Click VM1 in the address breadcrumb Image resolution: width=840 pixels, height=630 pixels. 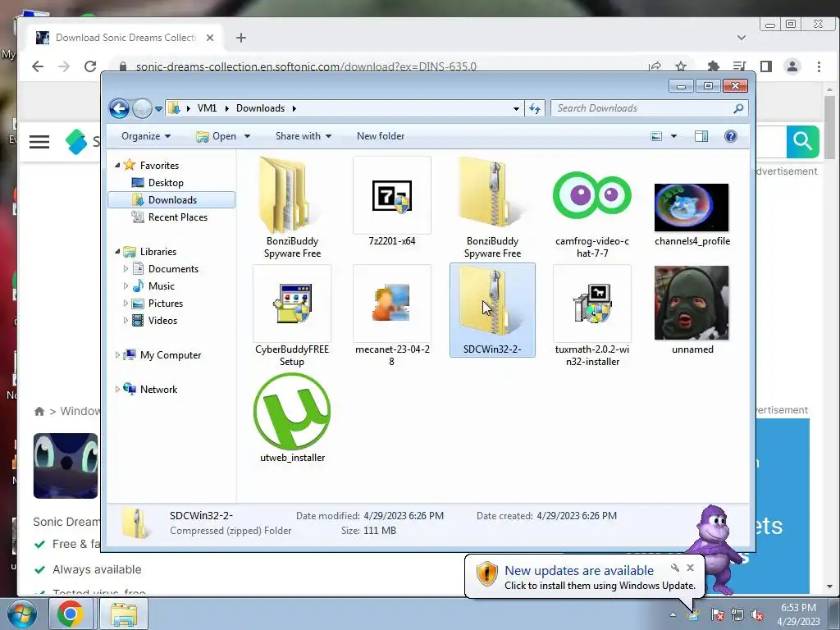point(207,108)
